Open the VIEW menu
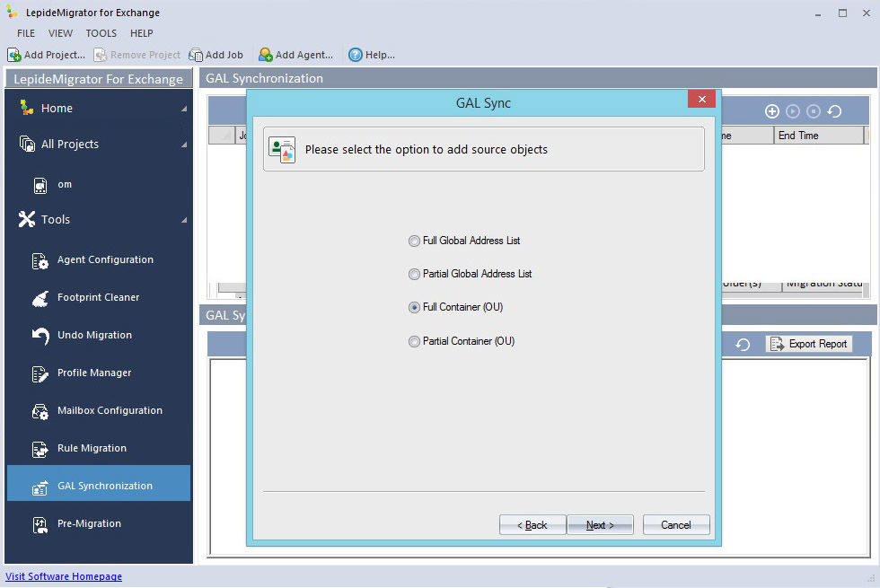The width and height of the screenshot is (880, 588). [61, 33]
